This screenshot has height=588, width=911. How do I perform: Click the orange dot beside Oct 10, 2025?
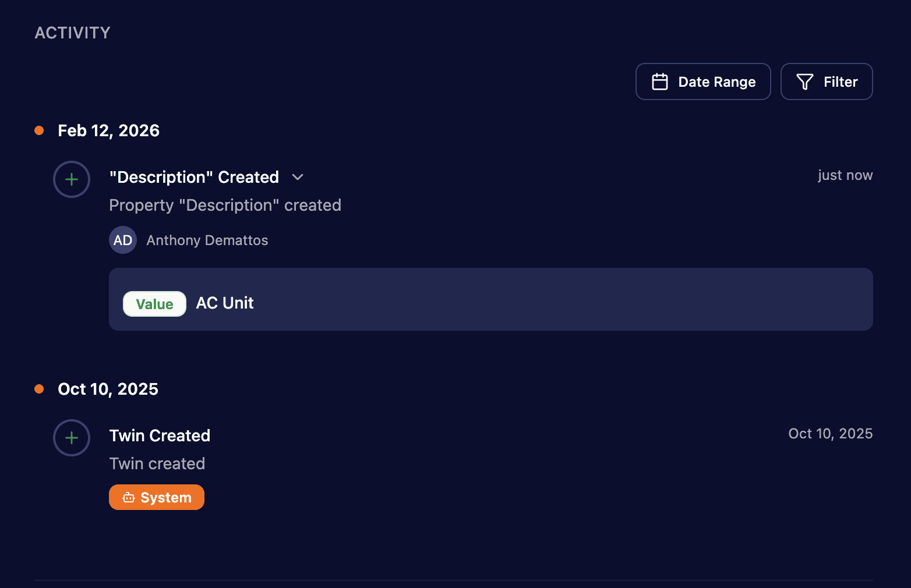coord(39,389)
